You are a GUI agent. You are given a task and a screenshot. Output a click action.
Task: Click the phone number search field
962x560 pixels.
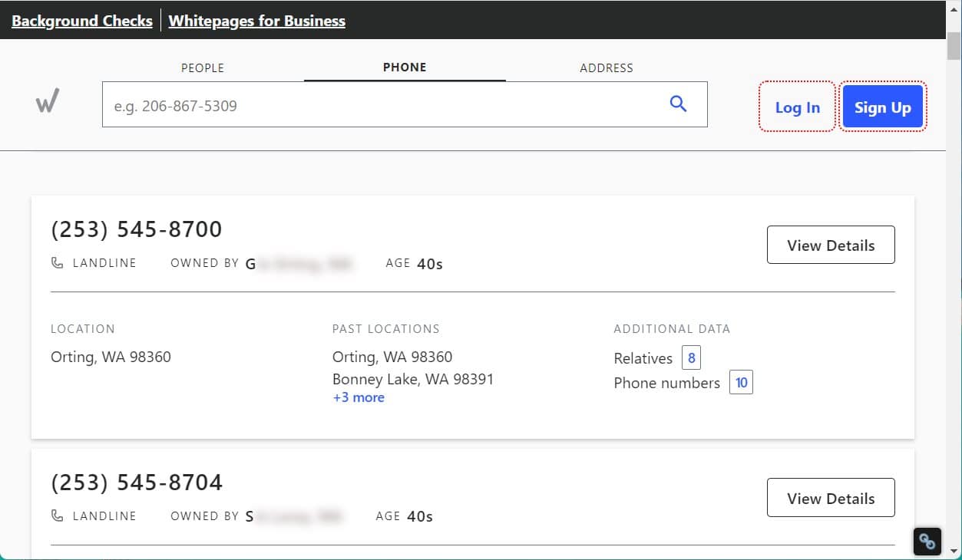[384, 105]
